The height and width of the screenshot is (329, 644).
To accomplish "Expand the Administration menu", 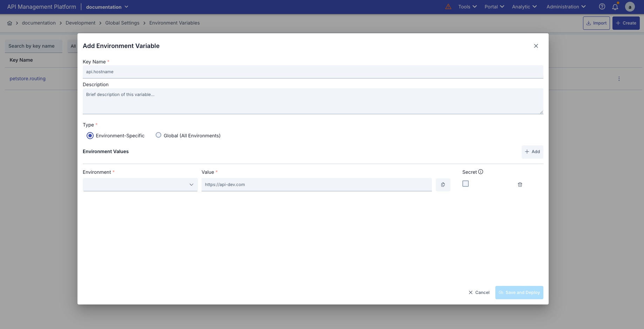I will (565, 7).
